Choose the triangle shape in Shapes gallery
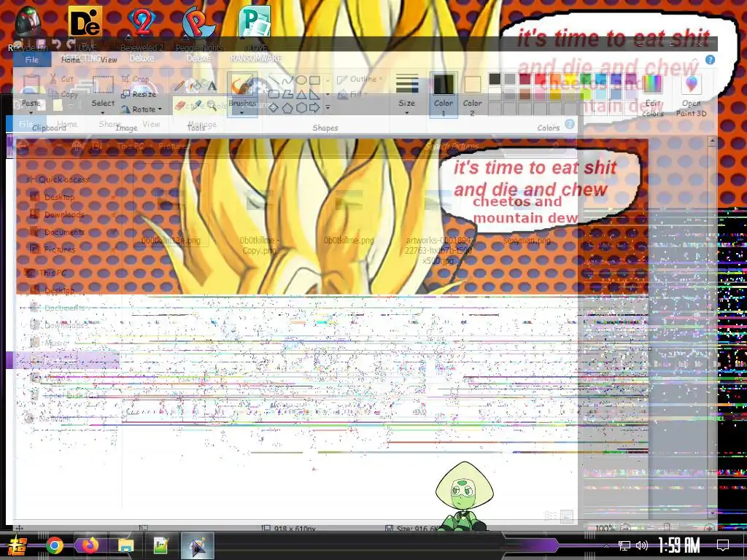 pyautogui.click(x=301, y=94)
